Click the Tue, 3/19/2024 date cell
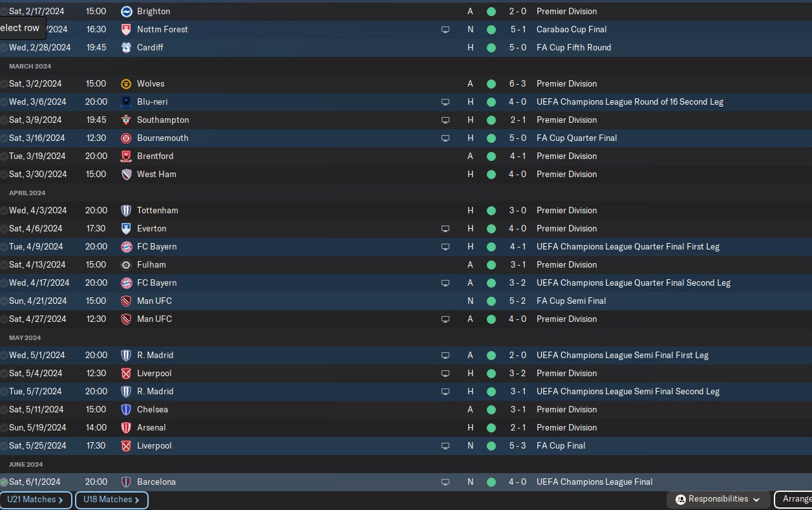This screenshot has height=510, width=812. [37, 156]
